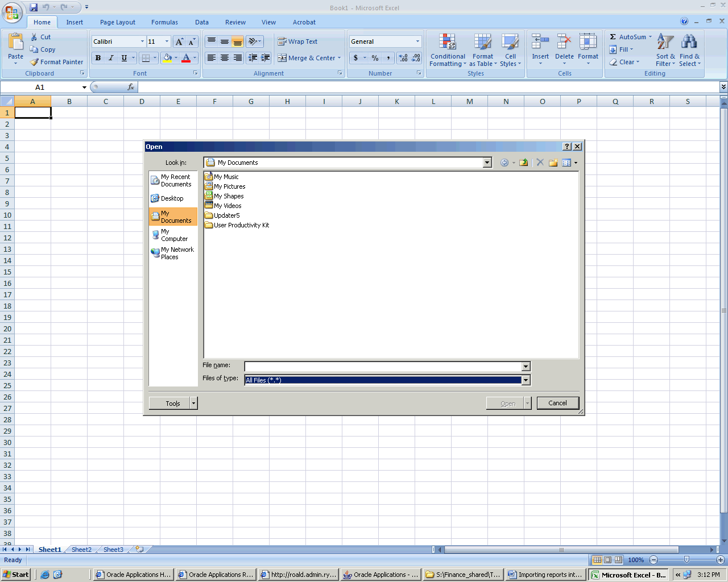Viewport: 728px width, 582px height.
Task: Click the File name input field
Action: (x=382, y=367)
